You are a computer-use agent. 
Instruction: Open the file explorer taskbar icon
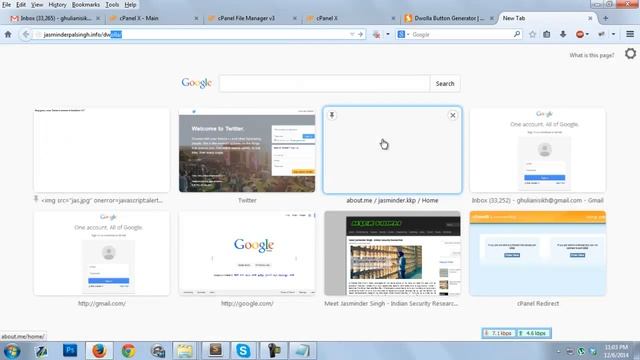[x=184, y=351]
